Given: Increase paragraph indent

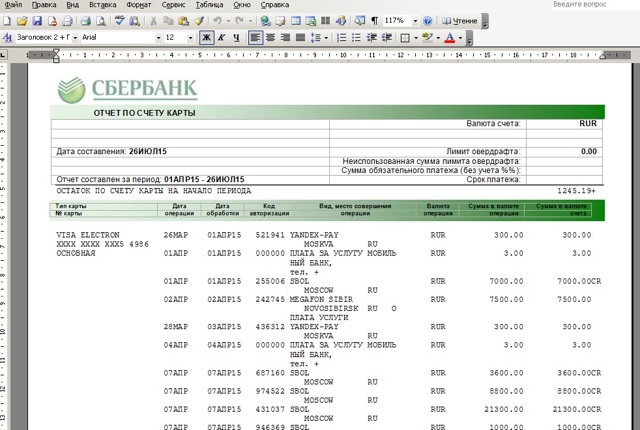Looking at the screenshot, I should coord(387,38).
